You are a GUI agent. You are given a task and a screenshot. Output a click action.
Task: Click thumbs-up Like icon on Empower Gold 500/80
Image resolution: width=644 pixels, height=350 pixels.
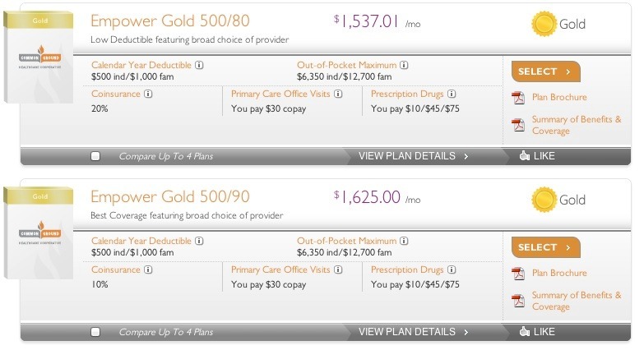(524, 156)
